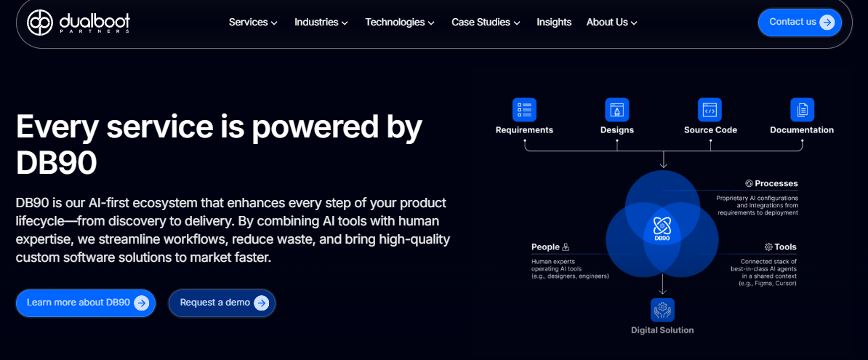The image size is (868, 360).
Task: Click the Digital Solution label
Action: (x=662, y=330)
